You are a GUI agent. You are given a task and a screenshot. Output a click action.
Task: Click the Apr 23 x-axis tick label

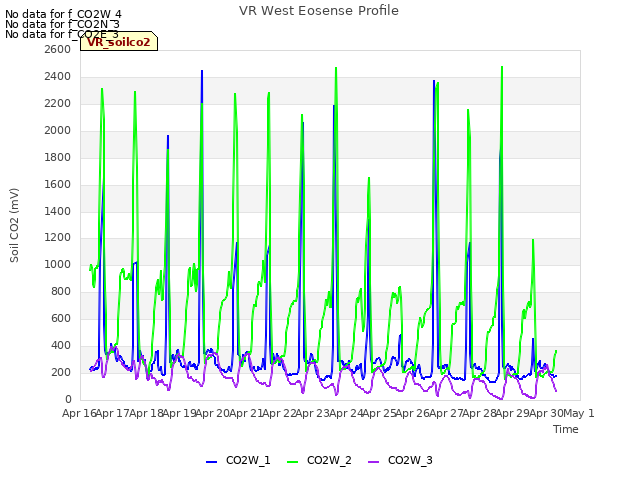[x=312, y=413]
